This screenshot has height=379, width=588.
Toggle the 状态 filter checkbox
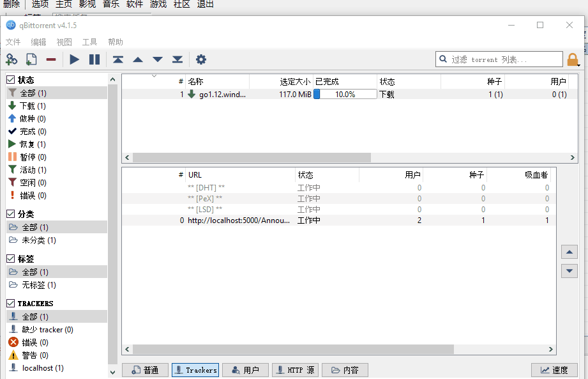tap(10, 79)
